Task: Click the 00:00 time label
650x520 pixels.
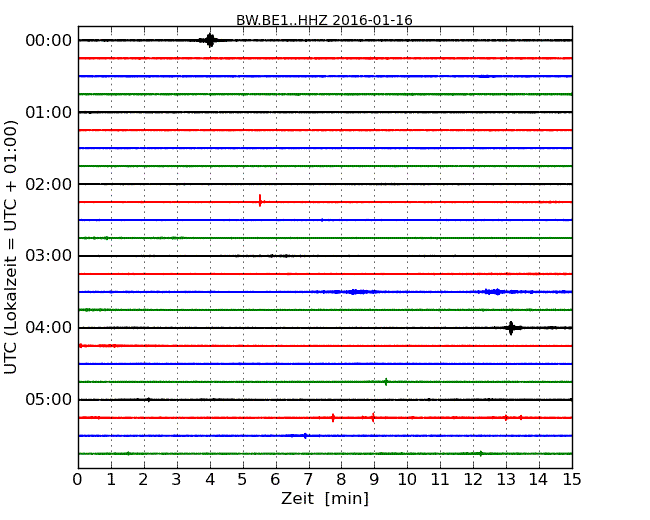Action: tap(49, 41)
